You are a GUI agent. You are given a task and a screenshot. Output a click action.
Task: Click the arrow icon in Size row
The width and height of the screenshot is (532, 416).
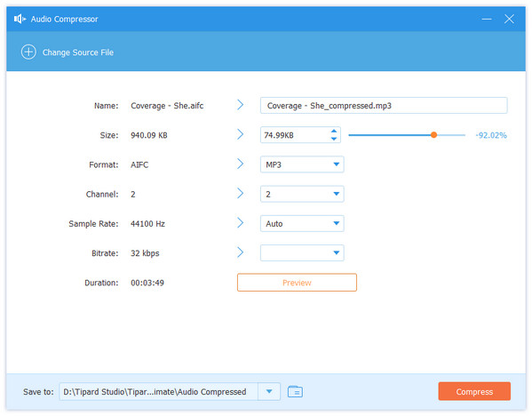(x=240, y=134)
